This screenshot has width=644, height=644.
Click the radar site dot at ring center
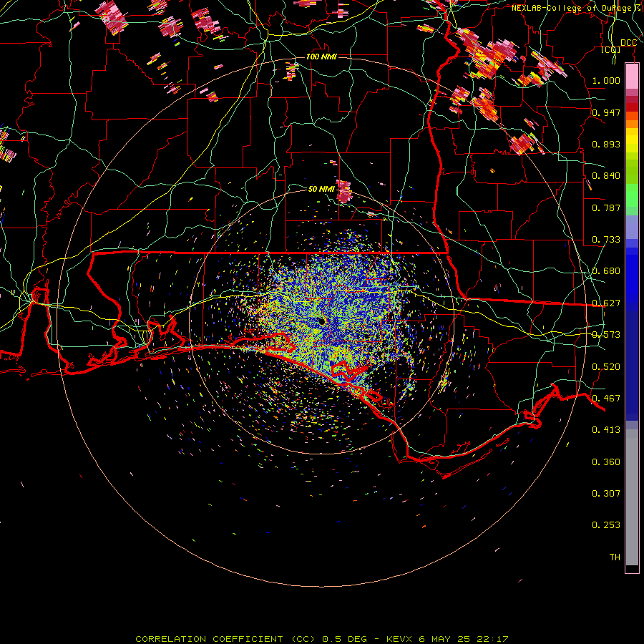point(323,321)
